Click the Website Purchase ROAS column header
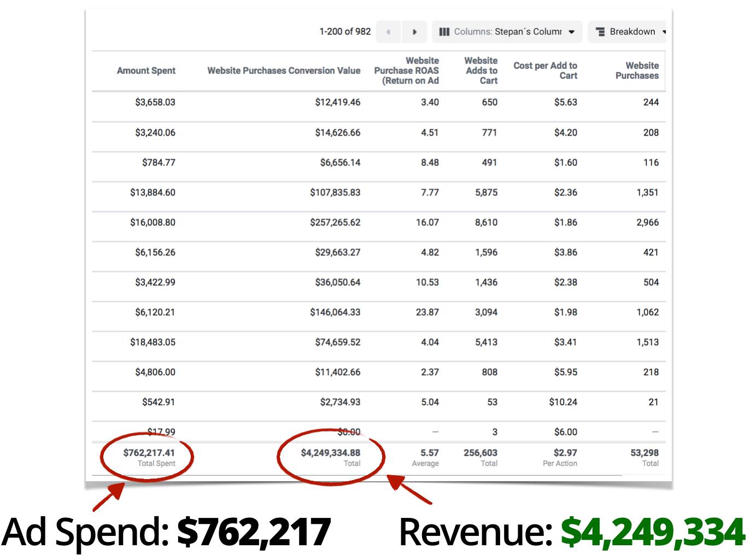The height and width of the screenshot is (560, 750). (x=406, y=71)
